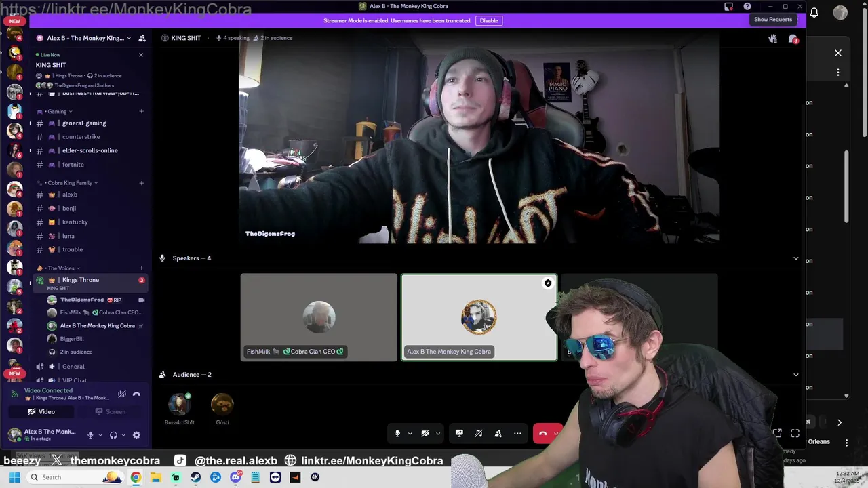This screenshot has width=868, height=488.
Task: Open Steam from taskbar
Action: click(196, 477)
